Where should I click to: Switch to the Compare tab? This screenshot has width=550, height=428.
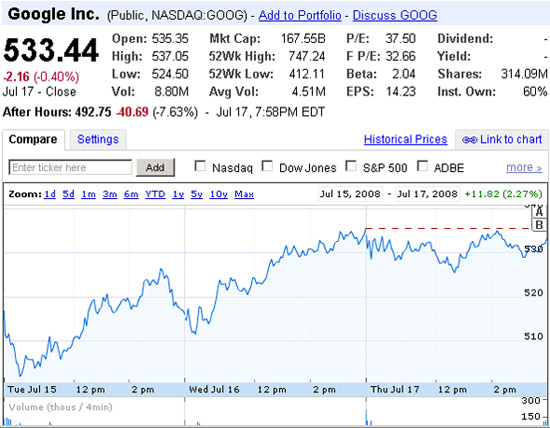(x=33, y=139)
